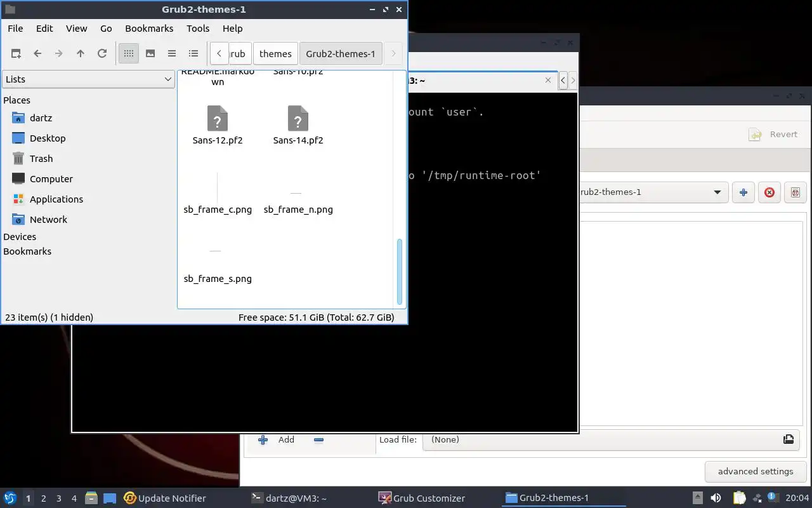Open the File menu
The image size is (812, 508).
(x=15, y=29)
